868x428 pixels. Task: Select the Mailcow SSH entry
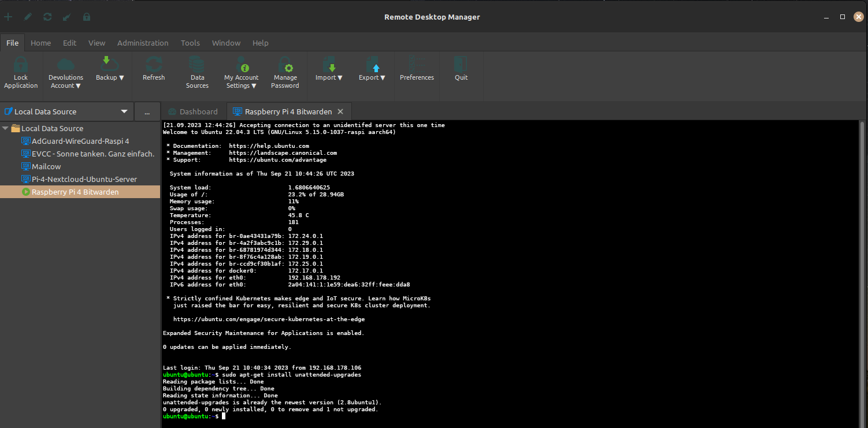(x=46, y=166)
